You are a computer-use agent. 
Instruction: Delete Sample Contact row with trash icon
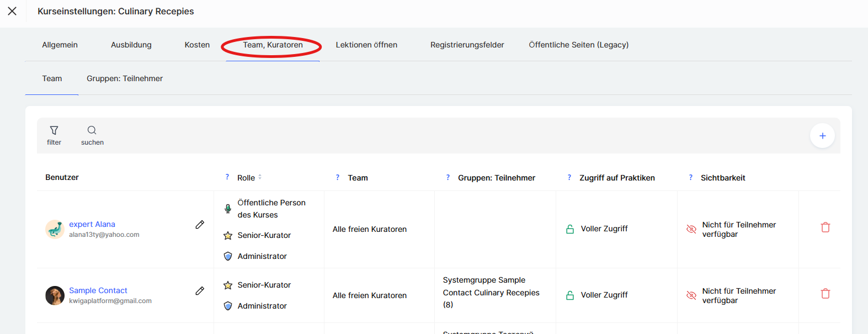pos(825,294)
